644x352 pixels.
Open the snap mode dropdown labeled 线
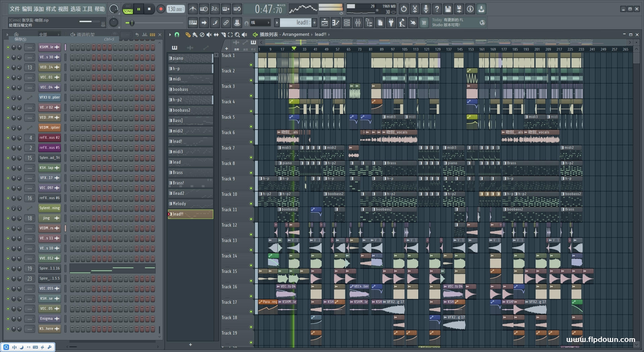pos(261,23)
